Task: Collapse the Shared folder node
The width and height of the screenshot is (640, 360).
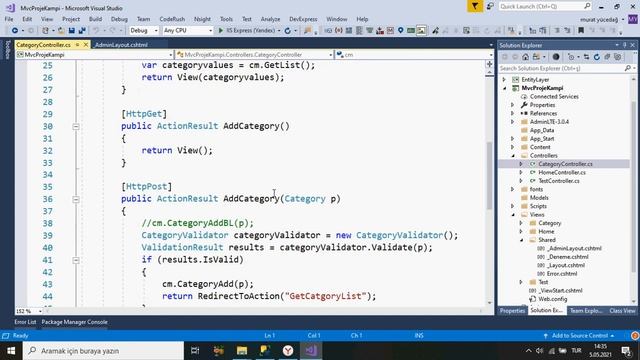Action: click(x=521, y=240)
